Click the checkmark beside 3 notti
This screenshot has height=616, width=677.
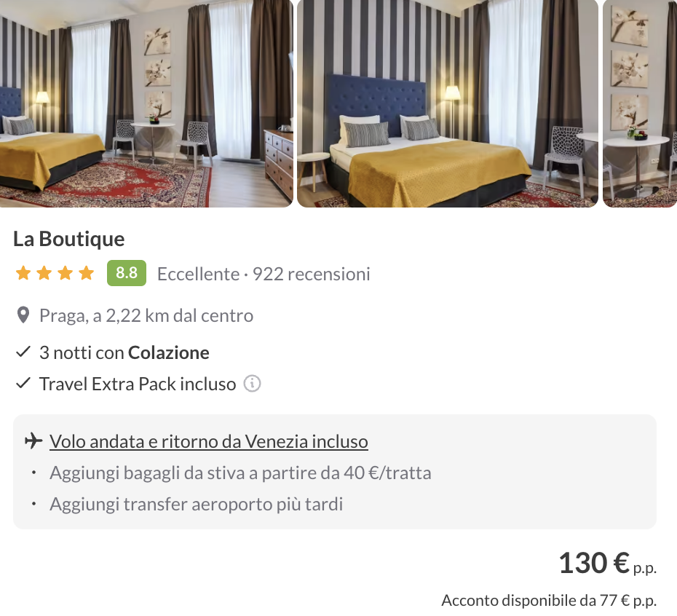[x=23, y=352]
